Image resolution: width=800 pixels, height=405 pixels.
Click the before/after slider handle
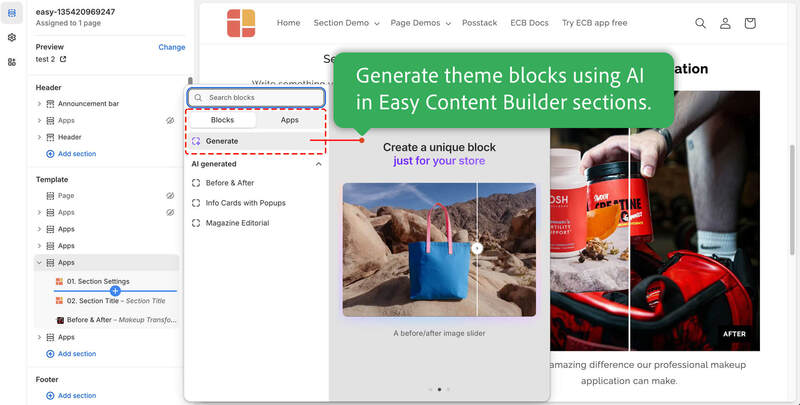pos(477,247)
